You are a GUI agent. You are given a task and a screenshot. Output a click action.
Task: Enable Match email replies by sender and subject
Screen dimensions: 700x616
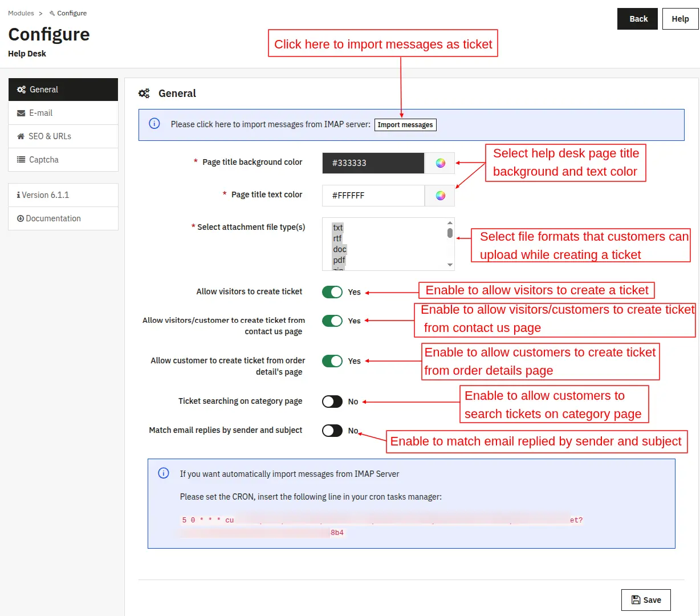click(332, 431)
